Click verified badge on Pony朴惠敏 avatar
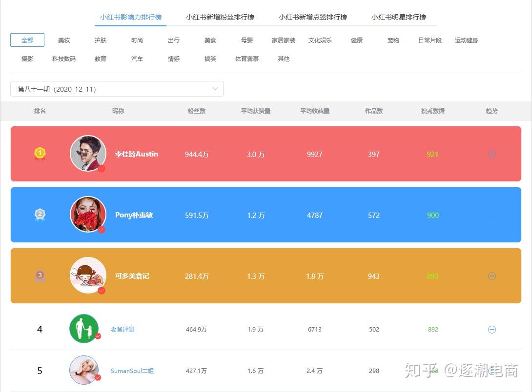532x392 pixels. [x=102, y=229]
